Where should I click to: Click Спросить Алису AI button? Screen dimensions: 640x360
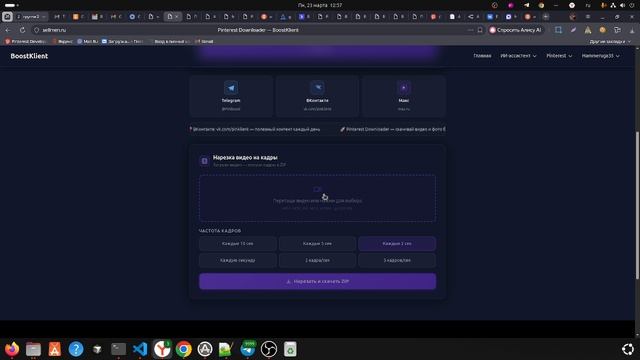(516, 30)
